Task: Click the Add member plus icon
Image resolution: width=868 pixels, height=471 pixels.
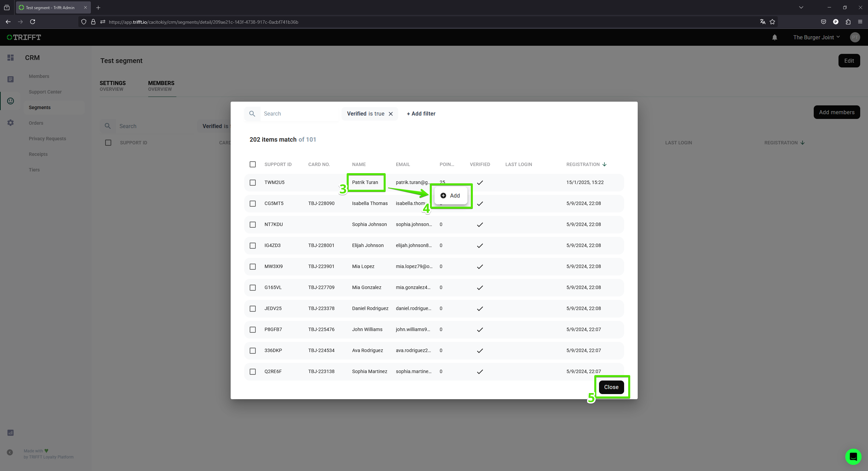Action: point(443,195)
